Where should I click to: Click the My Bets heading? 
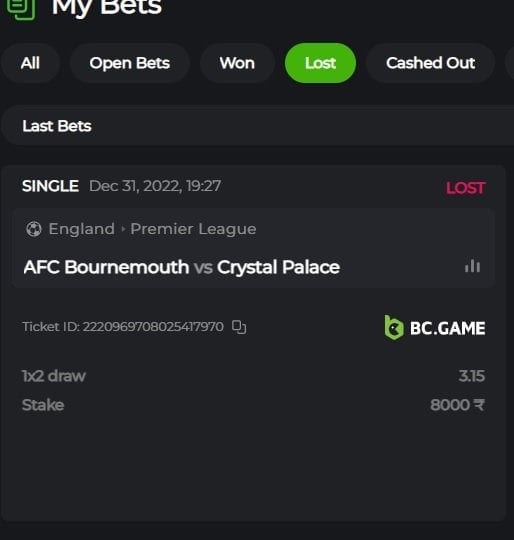[x=107, y=7]
